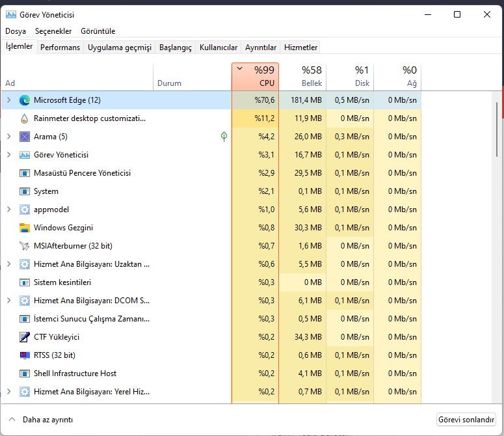Open the Görüntüle menu

click(98, 31)
